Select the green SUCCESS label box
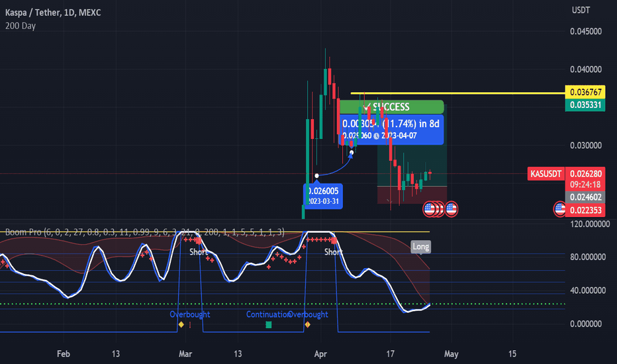Screen dimensions: 617x364 [x=391, y=107]
